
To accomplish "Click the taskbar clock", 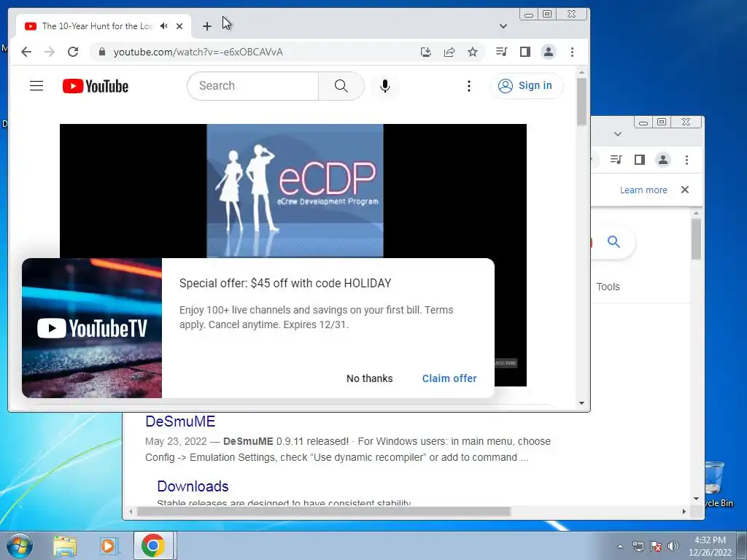I will 710,546.
